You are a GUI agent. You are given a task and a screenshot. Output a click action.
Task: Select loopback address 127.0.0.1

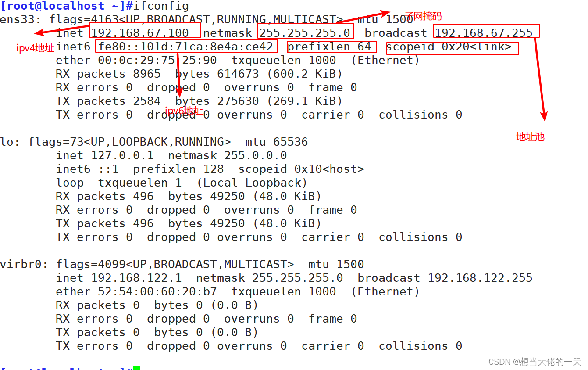click(x=122, y=155)
